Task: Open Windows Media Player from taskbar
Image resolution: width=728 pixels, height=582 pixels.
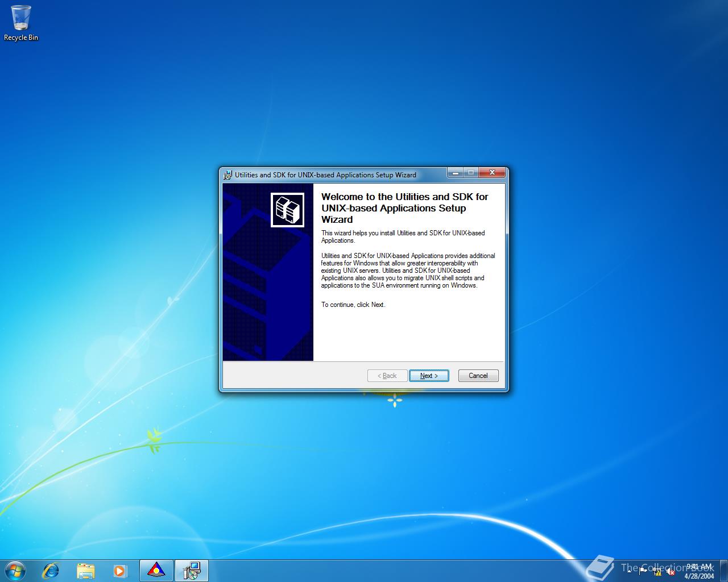Action: pos(119,571)
